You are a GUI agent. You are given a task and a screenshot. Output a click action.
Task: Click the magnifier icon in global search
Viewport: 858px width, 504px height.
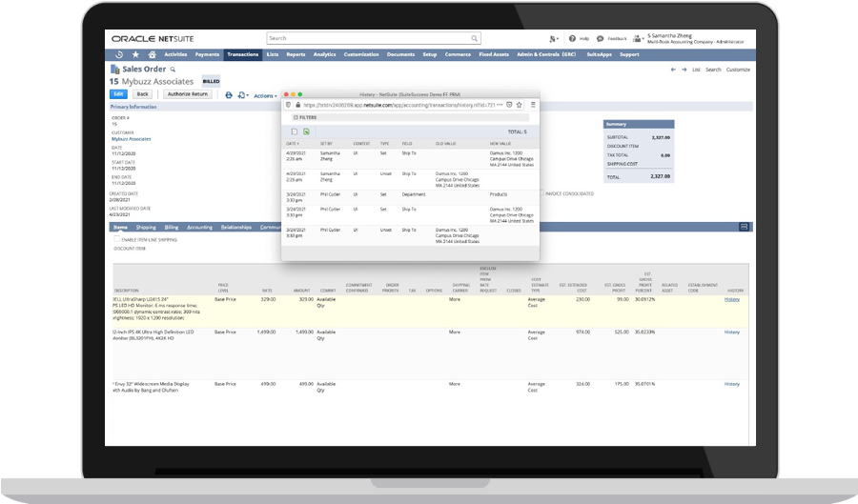click(475, 38)
